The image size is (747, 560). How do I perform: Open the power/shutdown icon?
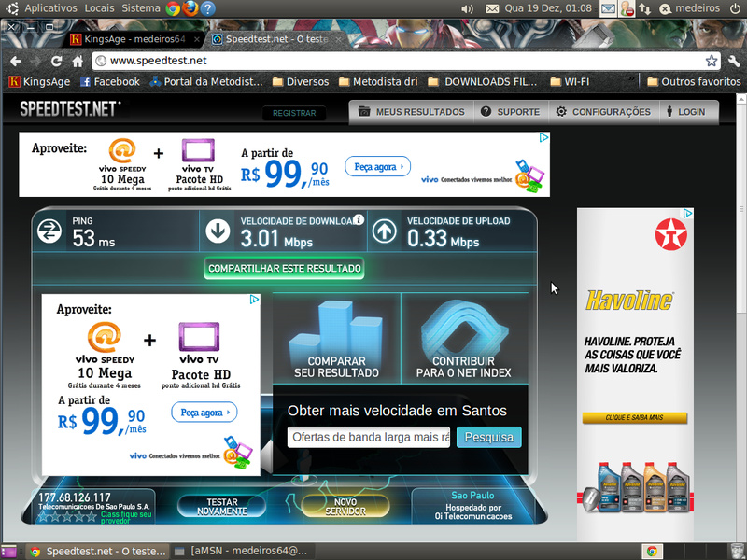pos(735,8)
